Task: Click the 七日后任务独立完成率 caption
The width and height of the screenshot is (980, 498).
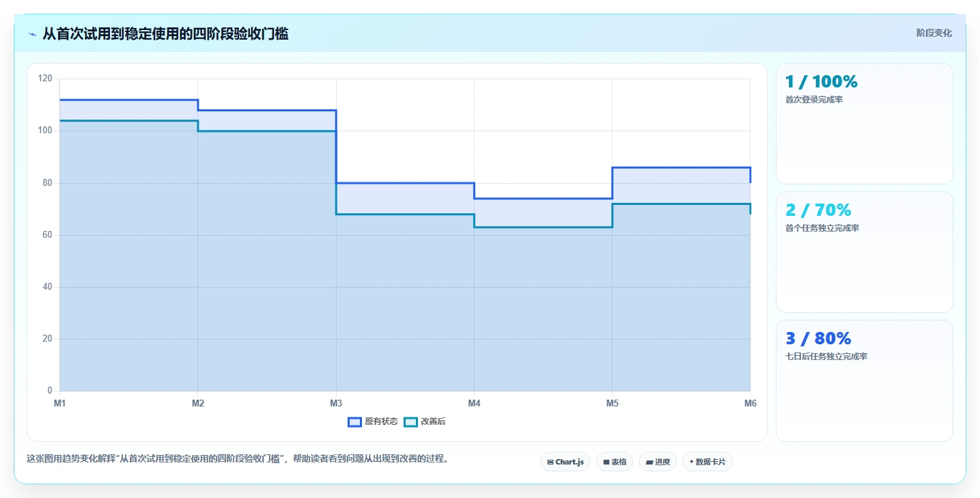Action: pos(826,357)
